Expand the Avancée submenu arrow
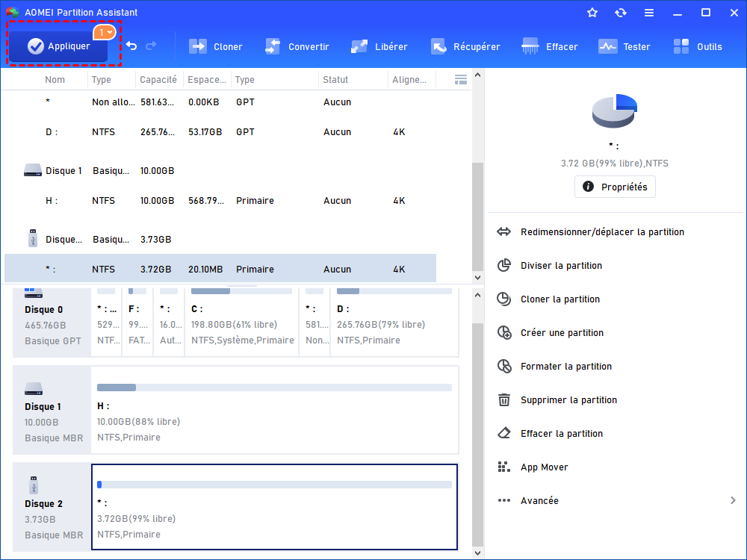This screenshot has height=560, width=747. 733,500
